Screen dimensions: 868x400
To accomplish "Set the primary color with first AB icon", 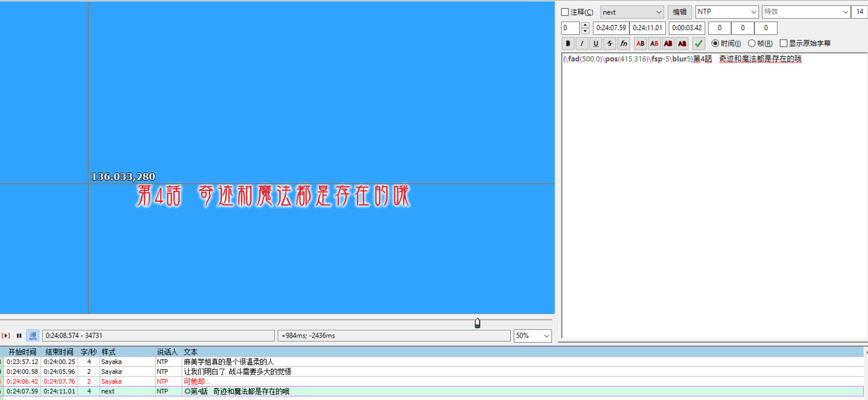I will (x=640, y=43).
